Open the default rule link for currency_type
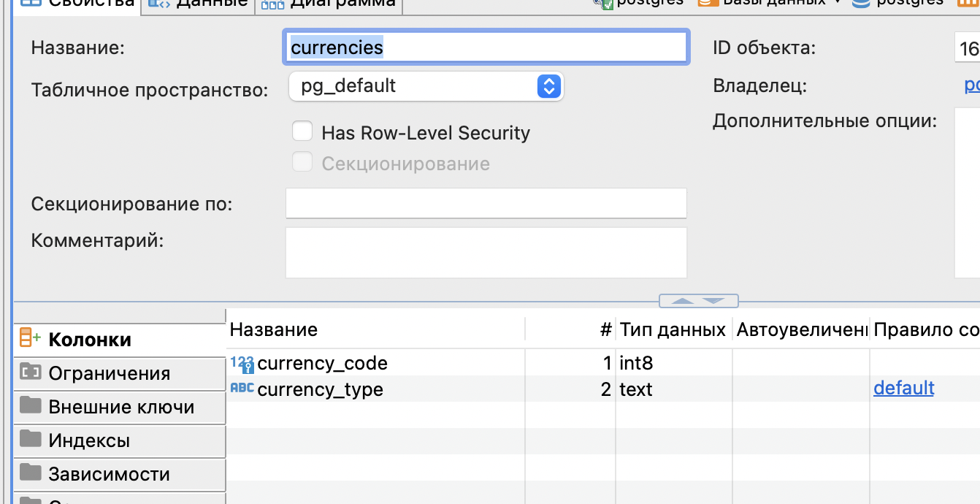The width and height of the screenshot is (980, 504). [x=904, y=389]
